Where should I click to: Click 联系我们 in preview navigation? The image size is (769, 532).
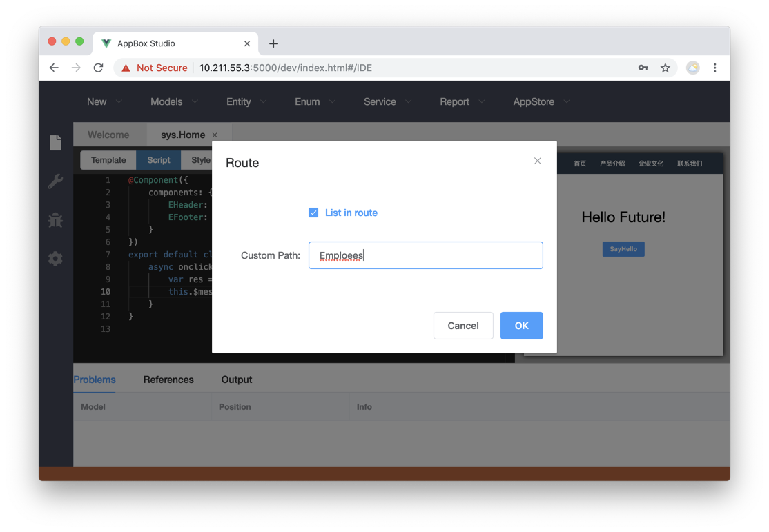click(690, 164)
